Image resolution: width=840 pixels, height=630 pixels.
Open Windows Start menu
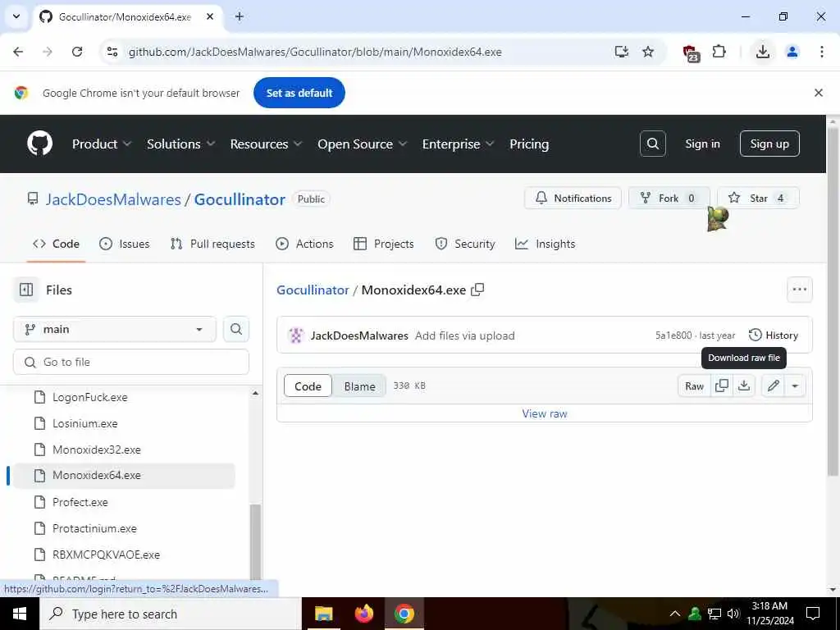pos(20,614)
